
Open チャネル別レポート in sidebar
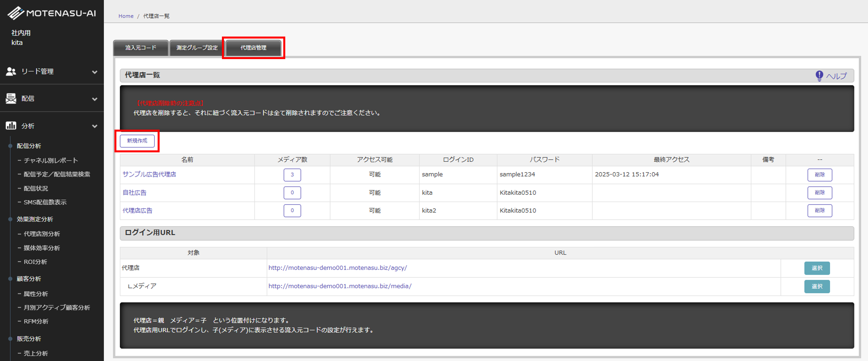[x=51, y=161]
